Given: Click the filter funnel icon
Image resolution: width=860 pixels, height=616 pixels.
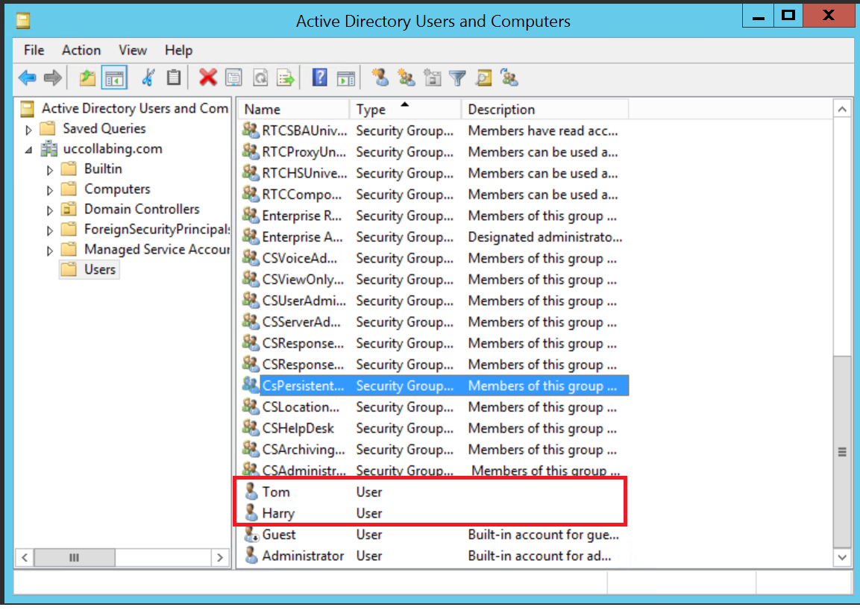Looking at the screenshot, I should (x=457, y=78).
